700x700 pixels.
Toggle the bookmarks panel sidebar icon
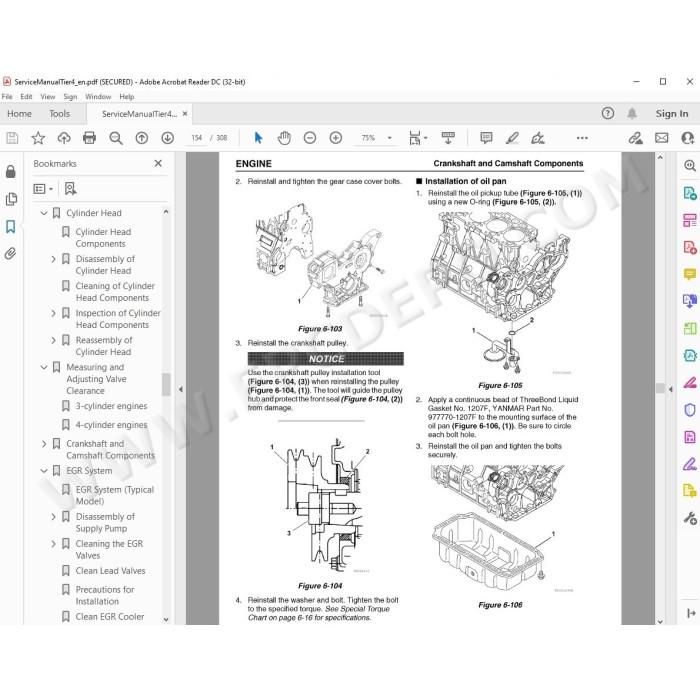click(x=11, y=226)
